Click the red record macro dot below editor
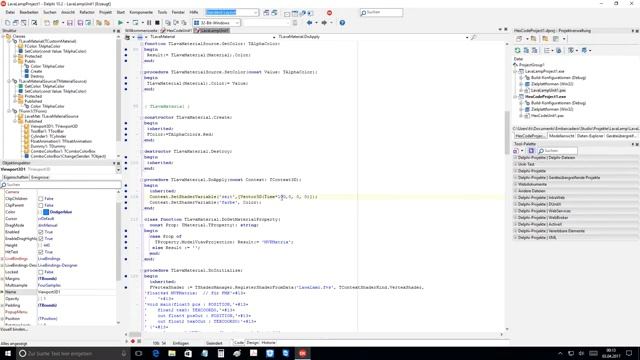The width and height of the screenshot is (640, 360). pyautogui.click(x=133, y=341)
